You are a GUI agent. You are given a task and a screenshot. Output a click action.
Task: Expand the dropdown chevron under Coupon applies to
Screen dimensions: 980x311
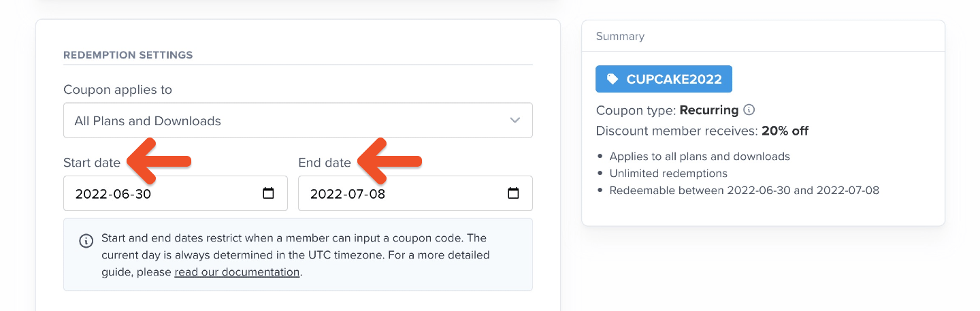pyautogui.click(x=515, y=120)
